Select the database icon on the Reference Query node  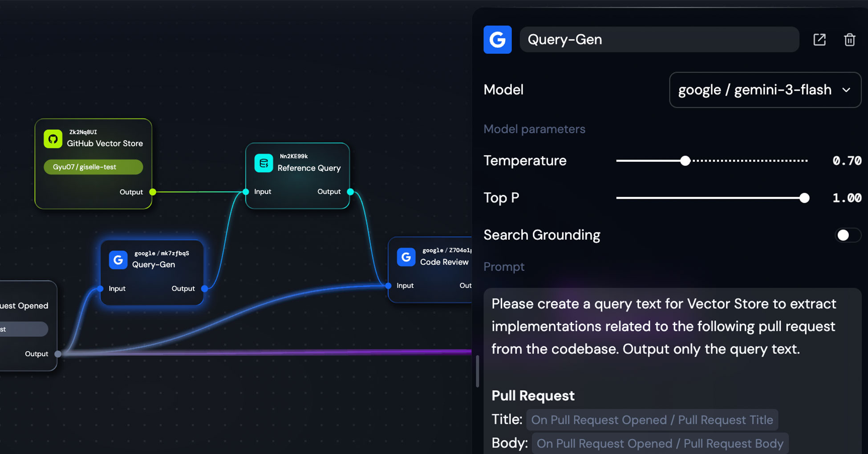click(x=264, y=163)
